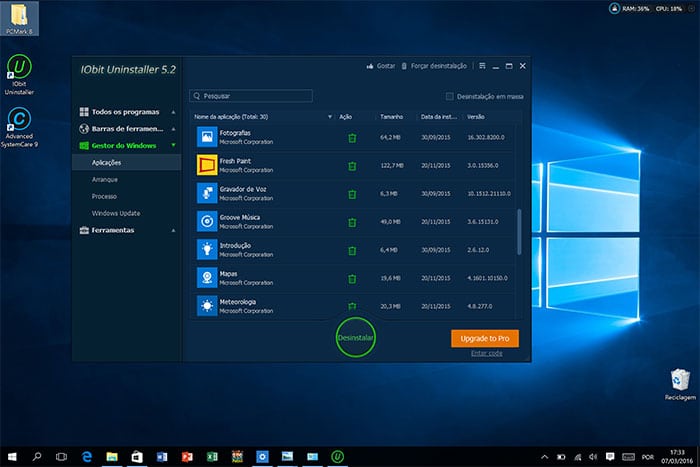Open the PCMark 8 desktop folder
The height and width of the screenshot is (467, 700).
[x=19, y=19]
